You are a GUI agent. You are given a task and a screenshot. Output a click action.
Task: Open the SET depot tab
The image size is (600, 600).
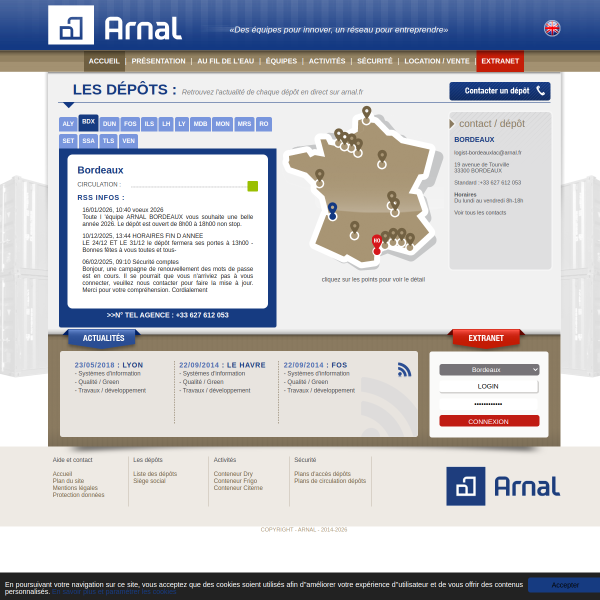click(x=68, y=141)
